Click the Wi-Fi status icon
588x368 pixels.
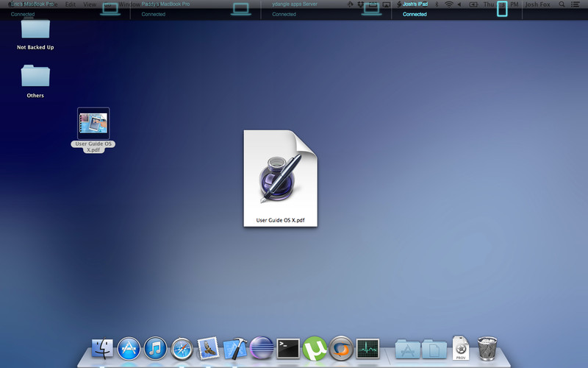point(448,4)
